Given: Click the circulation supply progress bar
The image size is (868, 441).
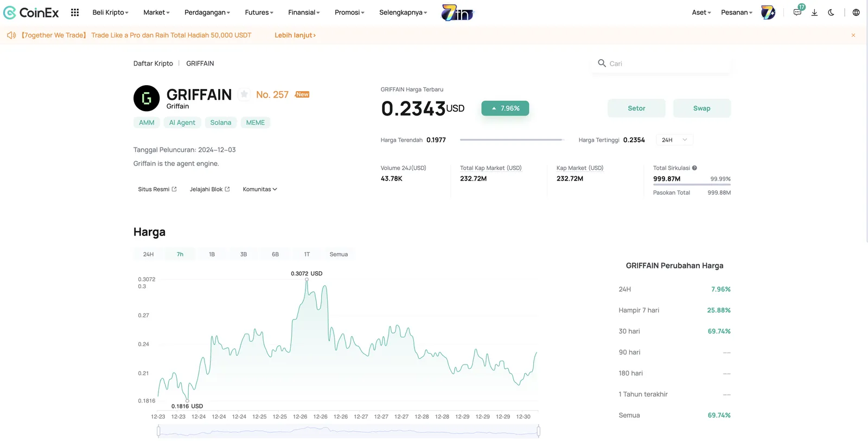Looking at the screenshot, I should pyautogui.click(x=692, y=185).
